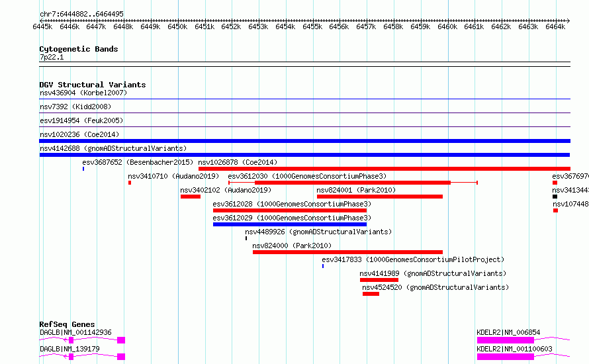Click the chr7:6444882..6464495 coordinate text
Image resolution: width=589 pixels, height=364 pixels.
pyautogui.click(x=81, y=14)
